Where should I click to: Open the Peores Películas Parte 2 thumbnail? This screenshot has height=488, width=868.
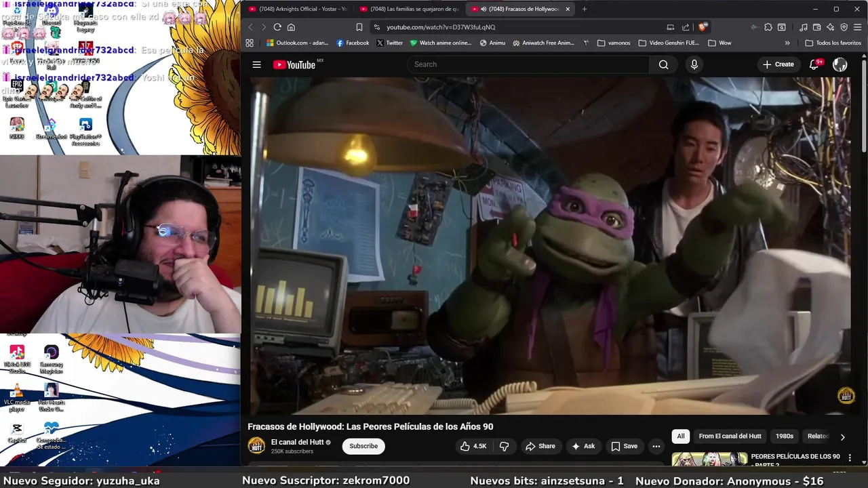(x=709, y=460)
